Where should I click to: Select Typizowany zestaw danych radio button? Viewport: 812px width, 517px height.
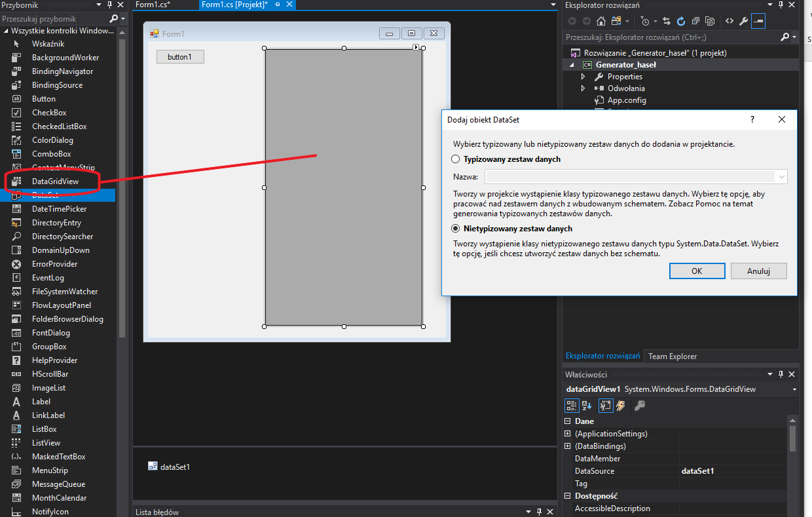tap(456, 159)
